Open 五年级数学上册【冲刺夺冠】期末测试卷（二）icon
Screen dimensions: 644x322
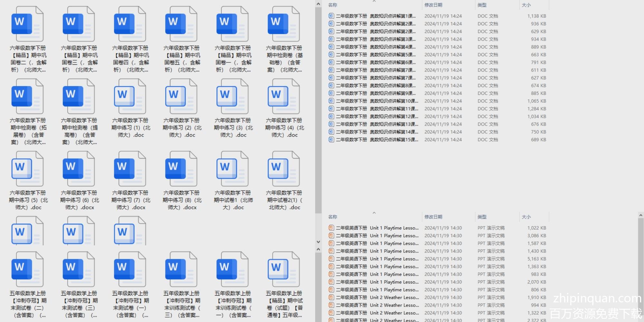pyautogui.click(x=27, y=270)
